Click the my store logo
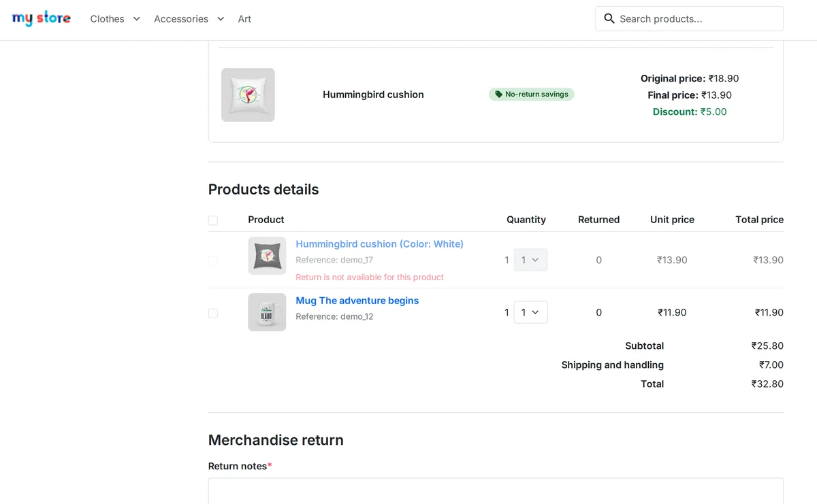The width and height of the screenshot is (817, 504). [x=41, y=18]
